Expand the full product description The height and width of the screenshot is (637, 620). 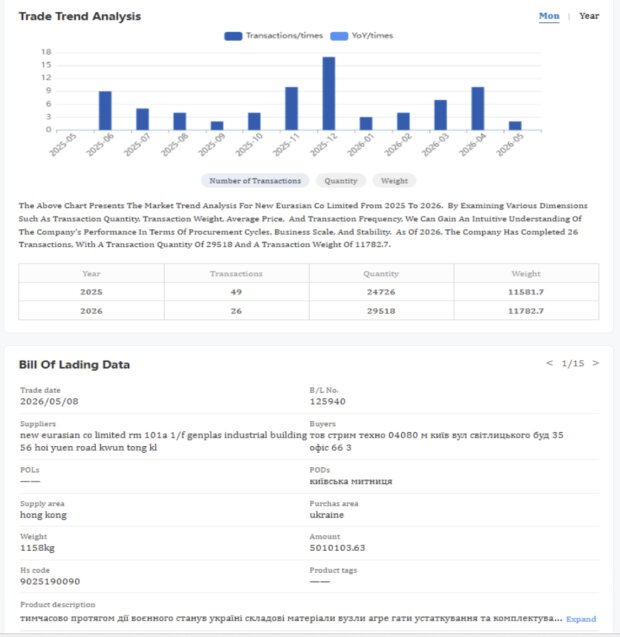(581, 619)
